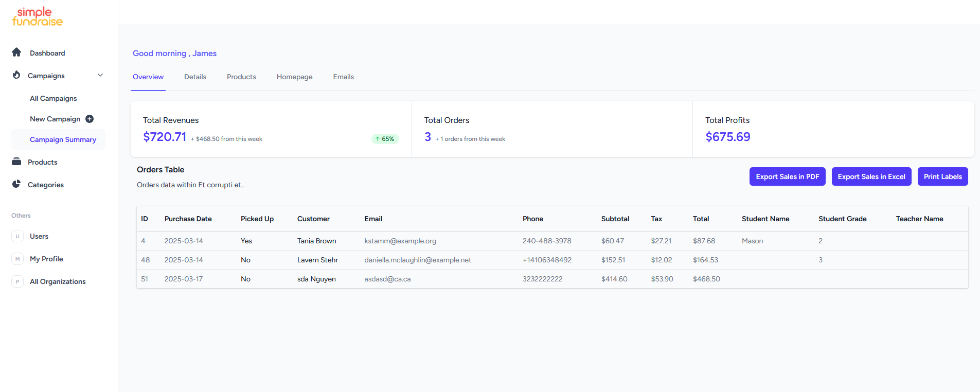Click Export Sales in Excel button
The height and width of the screenshot is (392, 980).
point(871,176)
